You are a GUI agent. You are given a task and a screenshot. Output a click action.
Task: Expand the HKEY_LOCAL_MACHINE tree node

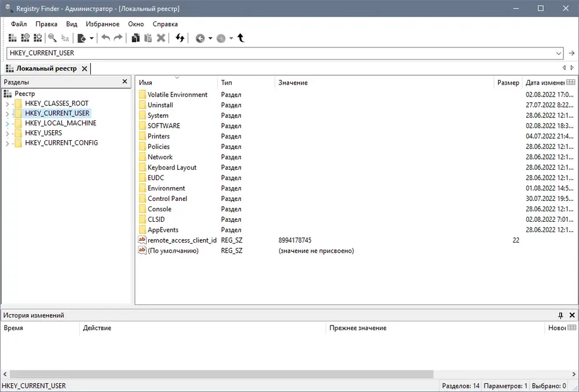coord(7,124)
